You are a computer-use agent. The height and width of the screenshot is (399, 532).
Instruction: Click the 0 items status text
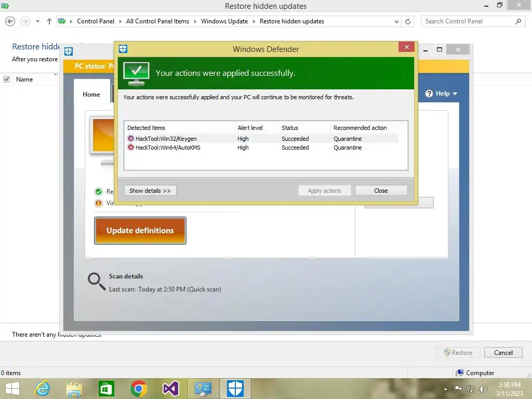11,373
